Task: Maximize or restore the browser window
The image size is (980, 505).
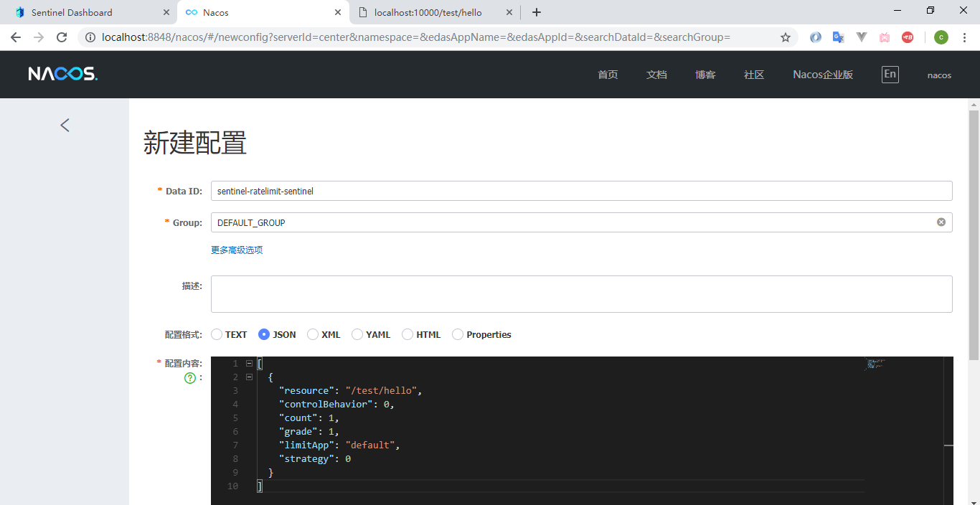Action: click(x=930, y=11)
